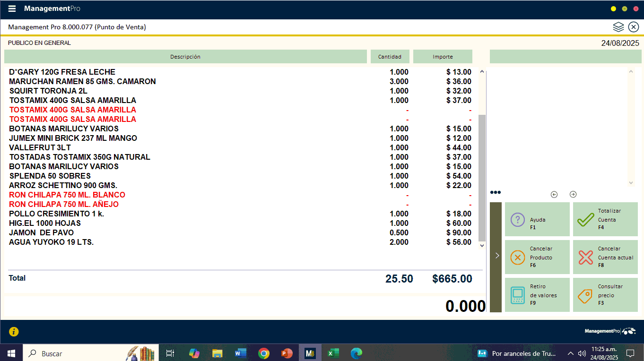644x361 pixels.
Task: Click yellow info icon in bottom bar
Action: click(x=14, y=332)
